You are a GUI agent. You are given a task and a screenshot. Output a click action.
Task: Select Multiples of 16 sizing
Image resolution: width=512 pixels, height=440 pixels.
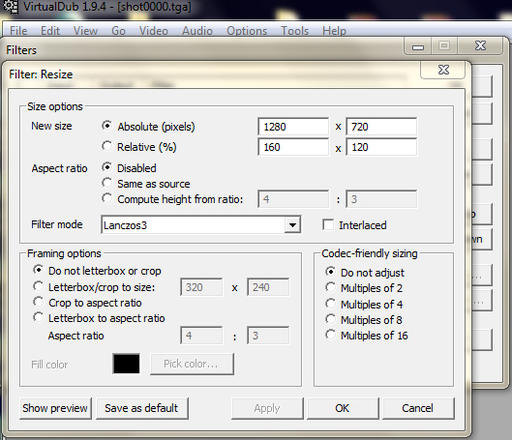pyautogui.click(x=330, y=334)
